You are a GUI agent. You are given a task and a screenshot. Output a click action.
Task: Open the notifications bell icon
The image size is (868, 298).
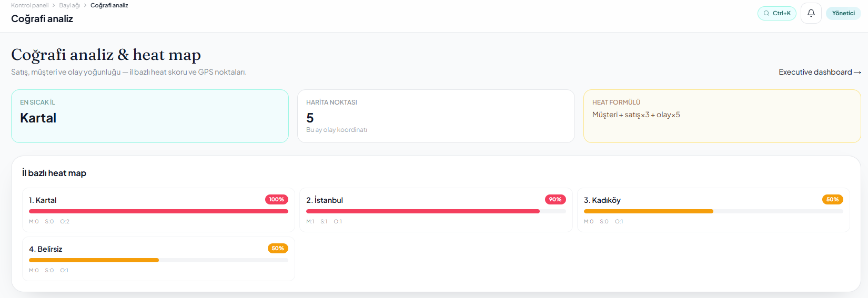811,13
